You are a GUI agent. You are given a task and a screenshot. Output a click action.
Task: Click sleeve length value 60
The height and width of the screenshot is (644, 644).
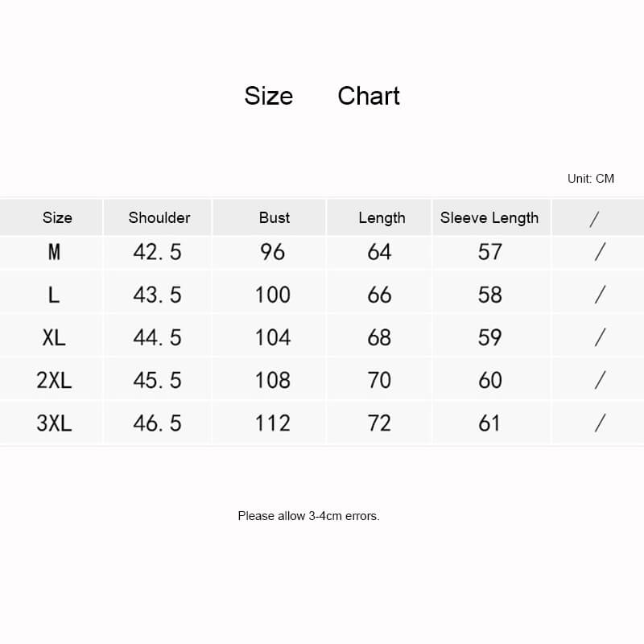pyautogui.click(x=489, y=380)
